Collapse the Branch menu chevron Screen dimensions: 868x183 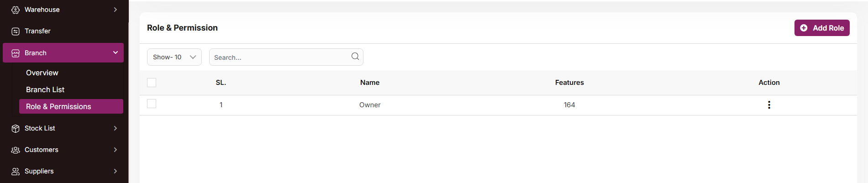pos(116,53)
